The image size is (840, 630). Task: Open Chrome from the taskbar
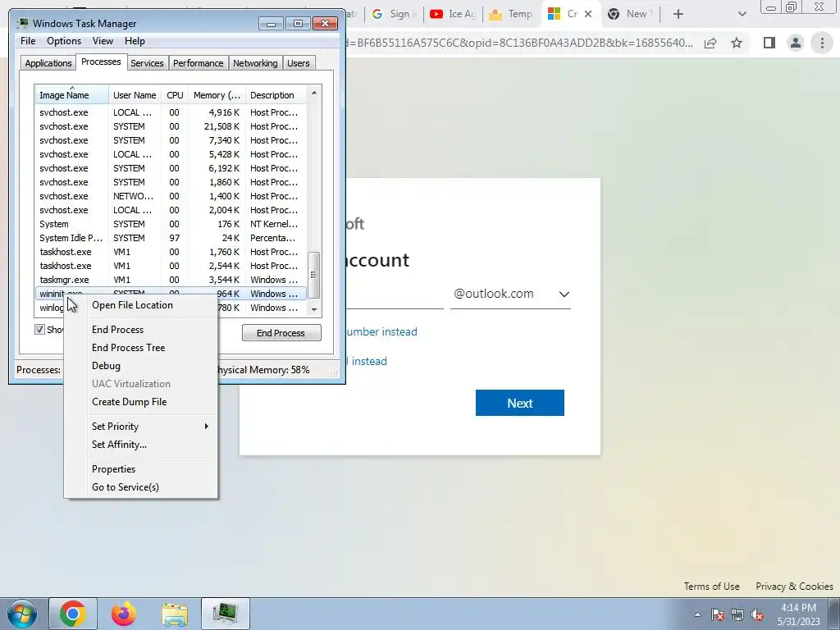73,614
